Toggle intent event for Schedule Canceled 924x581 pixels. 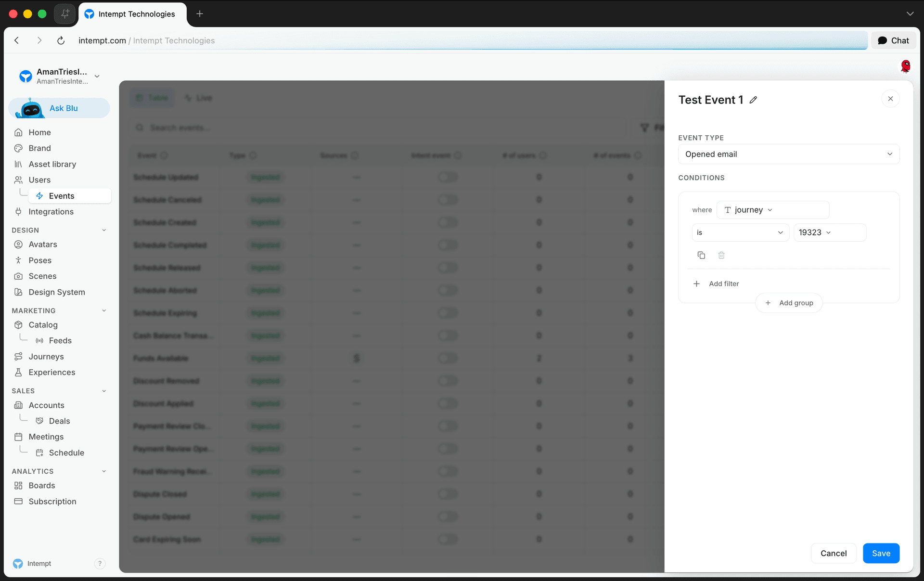448,200
